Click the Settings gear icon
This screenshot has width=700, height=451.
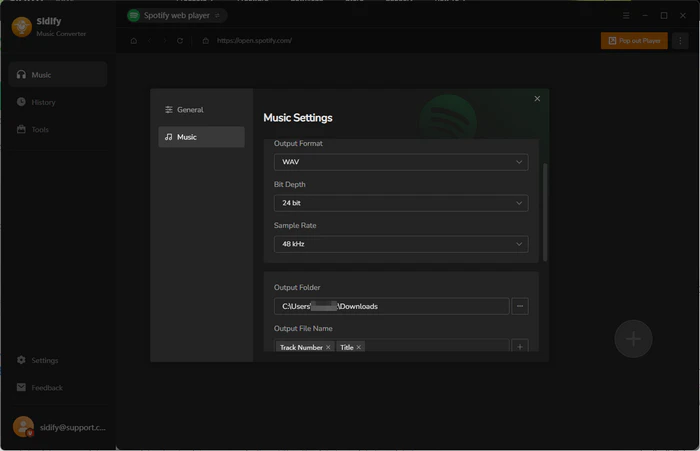(21, 359)
